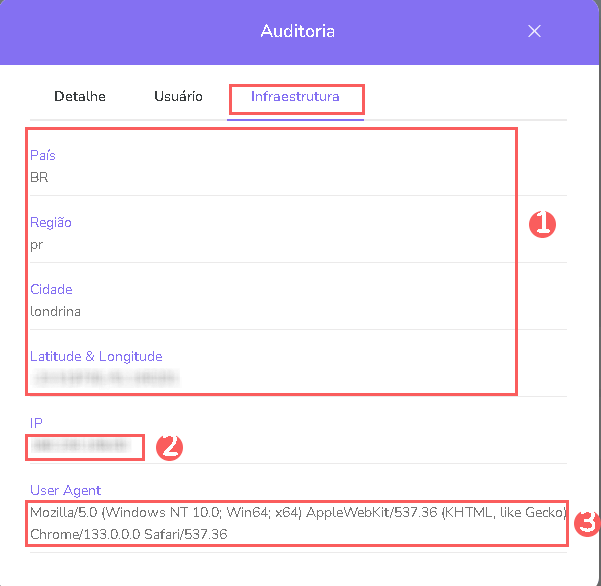Select the Infraestrutura tab

click(x=296, y=97)
